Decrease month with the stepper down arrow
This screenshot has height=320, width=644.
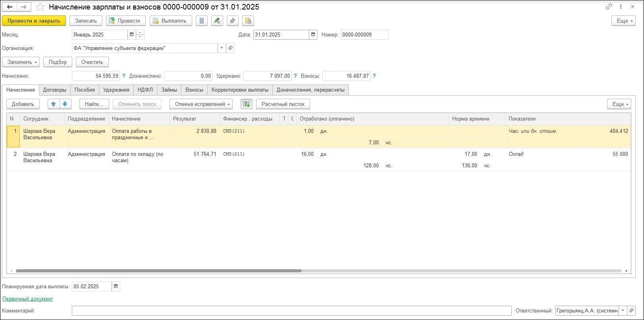(x=140, y=37)
